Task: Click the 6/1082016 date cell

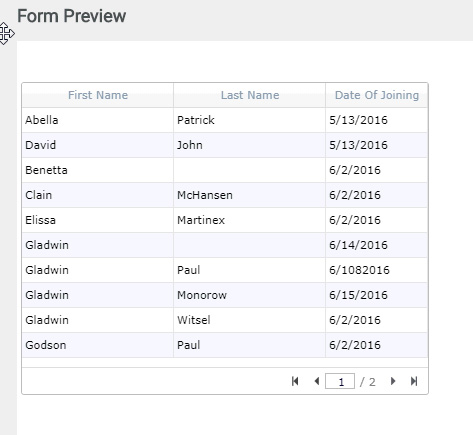Action: coord(377,270)
